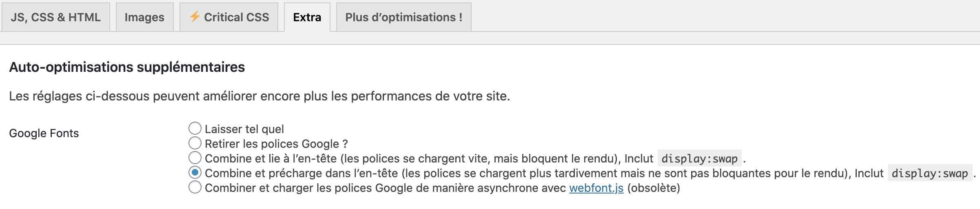Image resolution: width=980 pixels, height=209 pixels.
Task: Open the Plus d'optimisations ! tab
Action: [404, 17]
